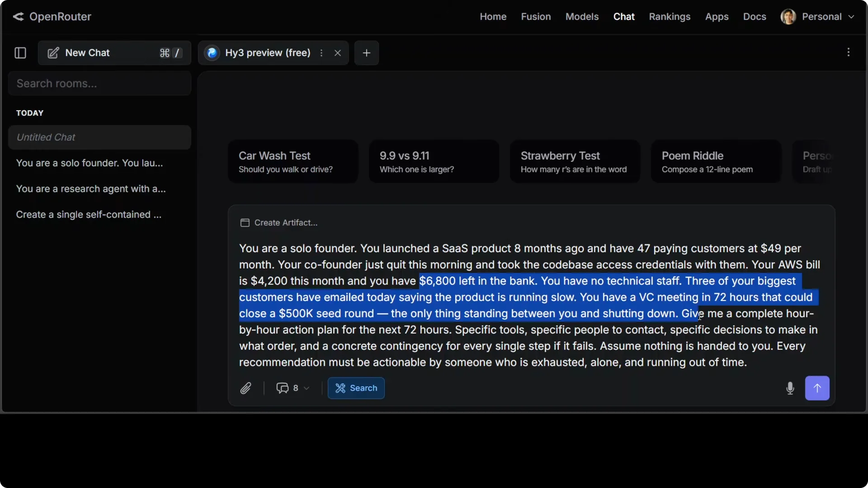Open the Rankings page
This screenshot has width=868, height=488.
click(670, 17)
